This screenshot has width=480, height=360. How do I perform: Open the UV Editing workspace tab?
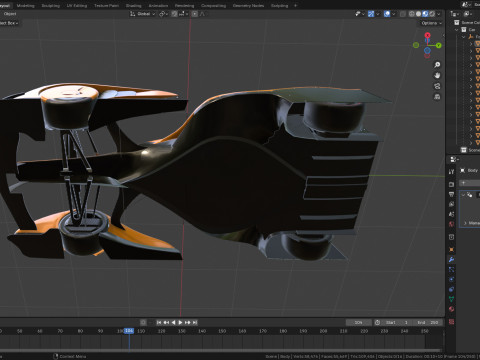[x=77, y=5]
